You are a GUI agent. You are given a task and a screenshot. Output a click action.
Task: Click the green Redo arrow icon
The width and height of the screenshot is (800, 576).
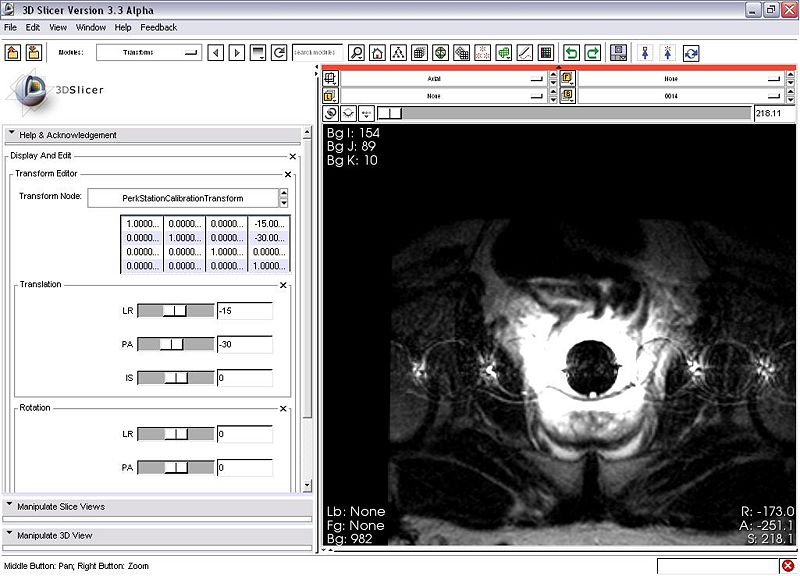click(592, 53)
